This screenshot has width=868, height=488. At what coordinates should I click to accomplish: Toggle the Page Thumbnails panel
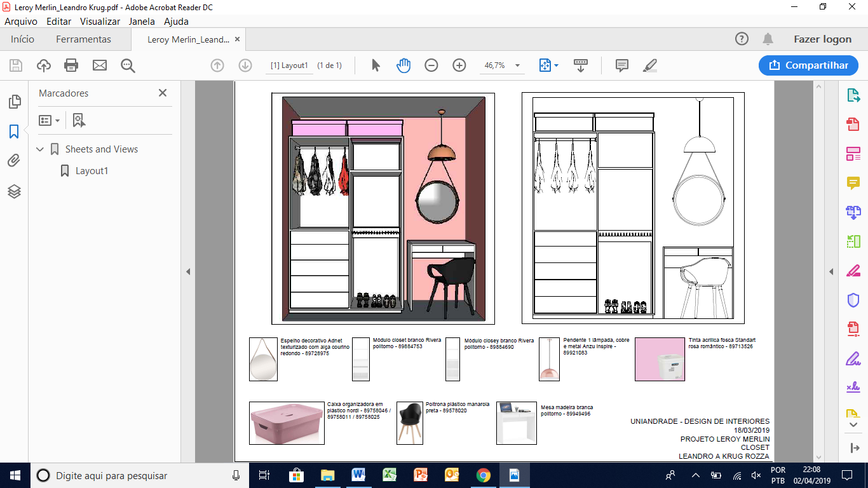click(x=14, y=102)
